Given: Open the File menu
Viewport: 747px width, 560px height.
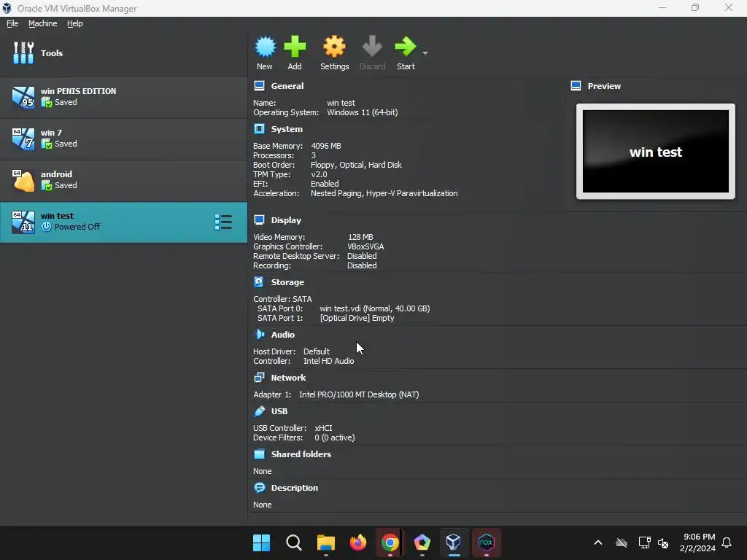Looking at the screenshot, I should (x=12, y=23).
